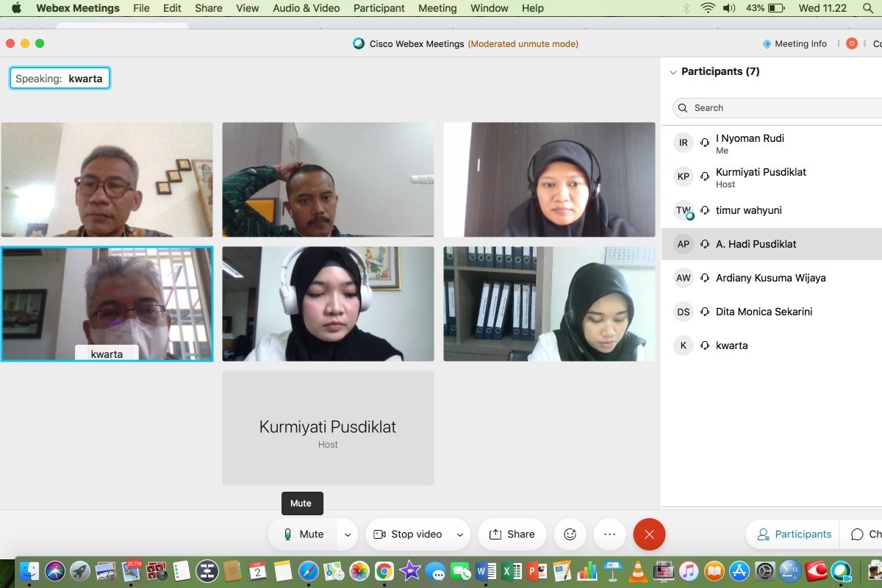The width and height of the screenshot is (882, 588).
Task: Click the participants Search field
Action: point(779,108)
